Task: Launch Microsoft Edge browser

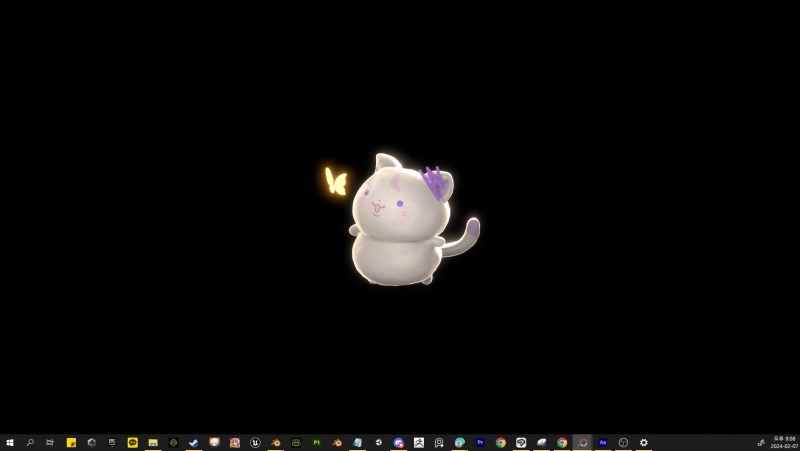Action: click(x=460, y=442)
